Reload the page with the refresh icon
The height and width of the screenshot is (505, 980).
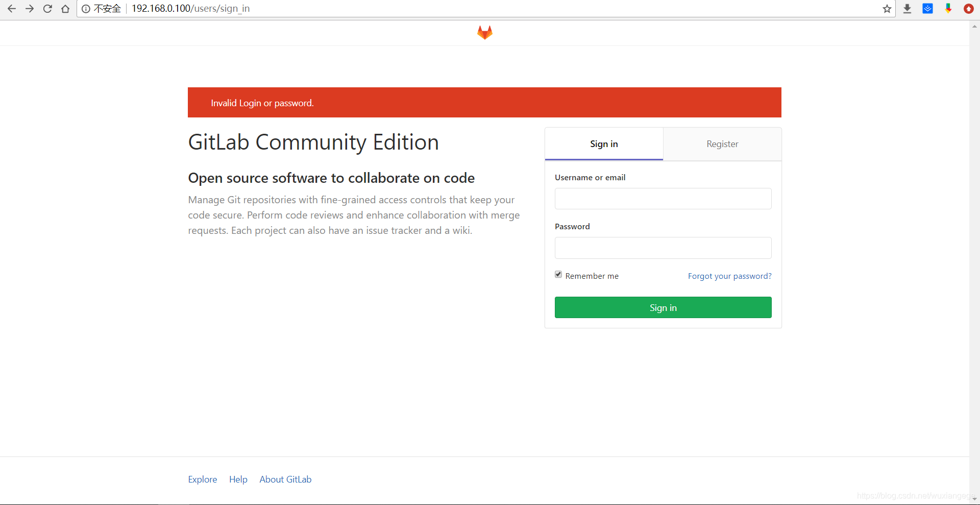pos(47,9)
